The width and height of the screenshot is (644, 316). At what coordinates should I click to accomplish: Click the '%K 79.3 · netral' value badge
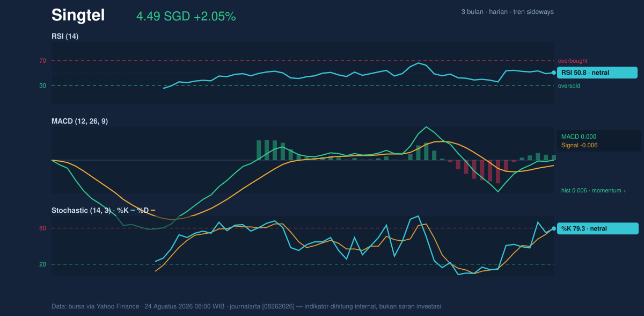598,228
